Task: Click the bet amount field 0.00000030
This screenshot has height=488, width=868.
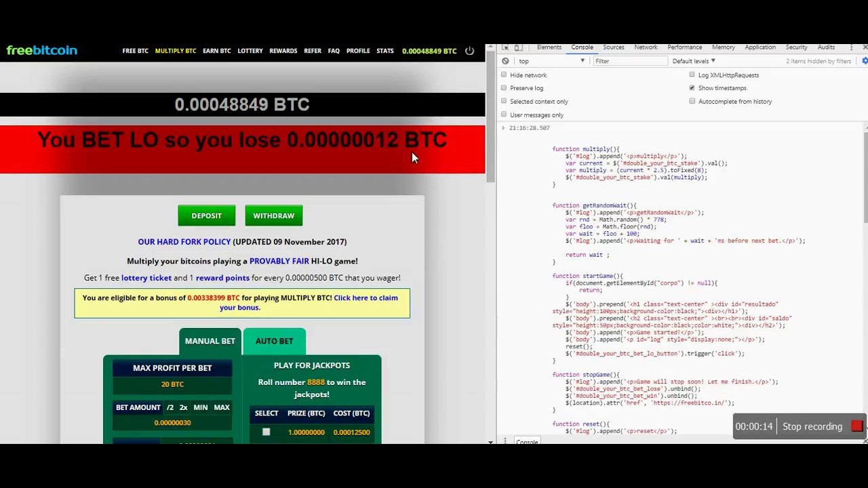Action: coord(172,422)
